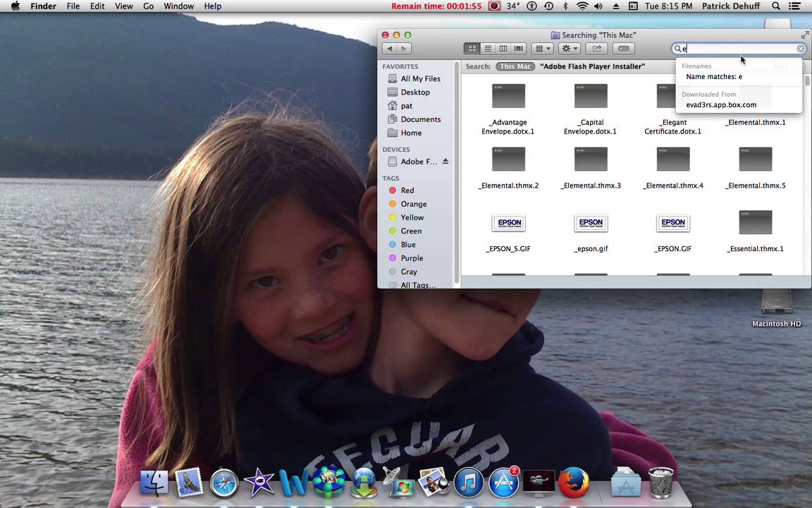Image resolution: width=812 pixels, height=508 pixels.
Task: Switch Finder to list view
Action: (487, 49)
